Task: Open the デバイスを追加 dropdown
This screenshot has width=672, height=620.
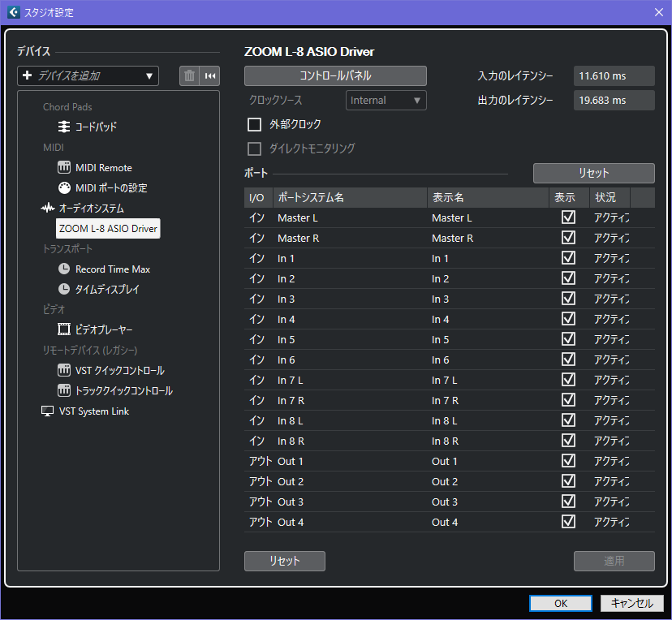Action: coord(88,75)
